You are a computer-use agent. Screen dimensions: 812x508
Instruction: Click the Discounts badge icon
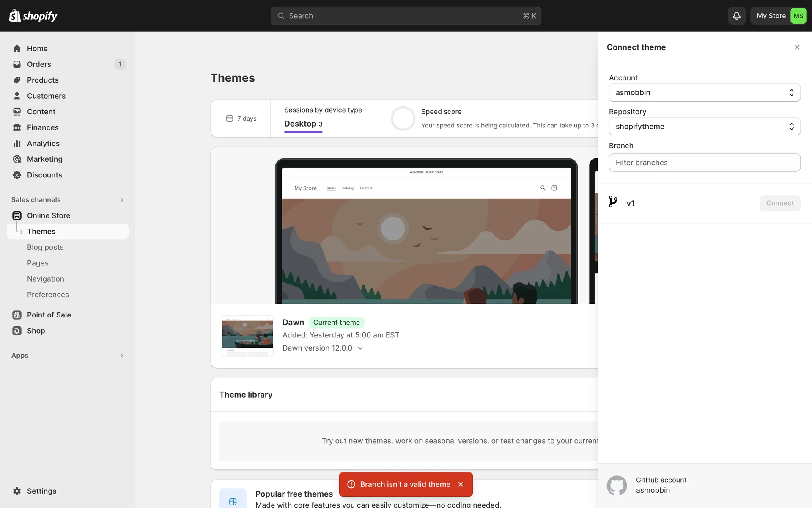tap(17, 175)
